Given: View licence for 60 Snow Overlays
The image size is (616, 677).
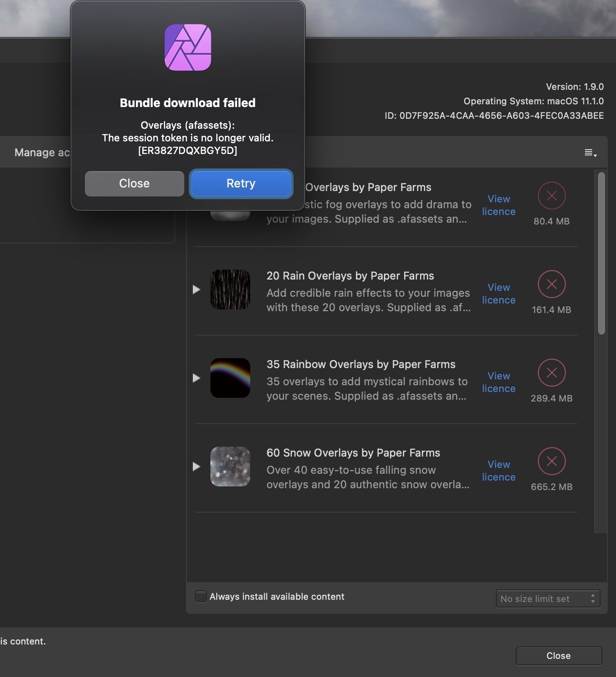Looking at the screenshot, I should tap(498, 471).
